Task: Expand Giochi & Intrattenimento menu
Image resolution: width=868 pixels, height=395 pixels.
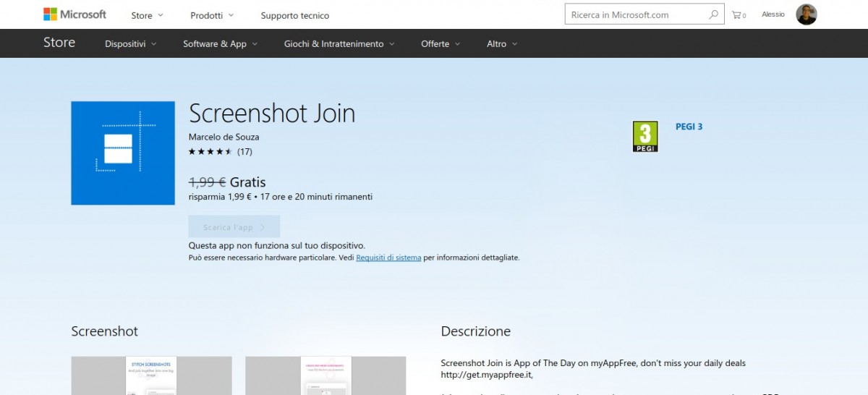Action: point(339,44)
